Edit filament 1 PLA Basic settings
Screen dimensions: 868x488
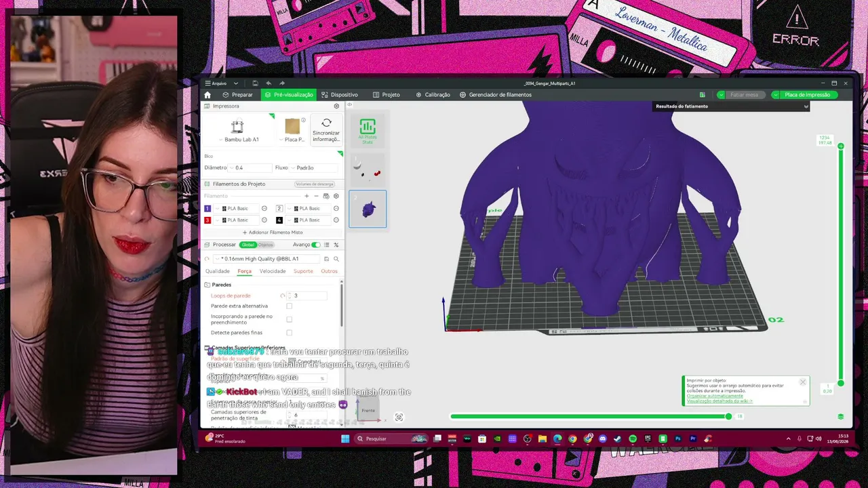coord(264,209)
